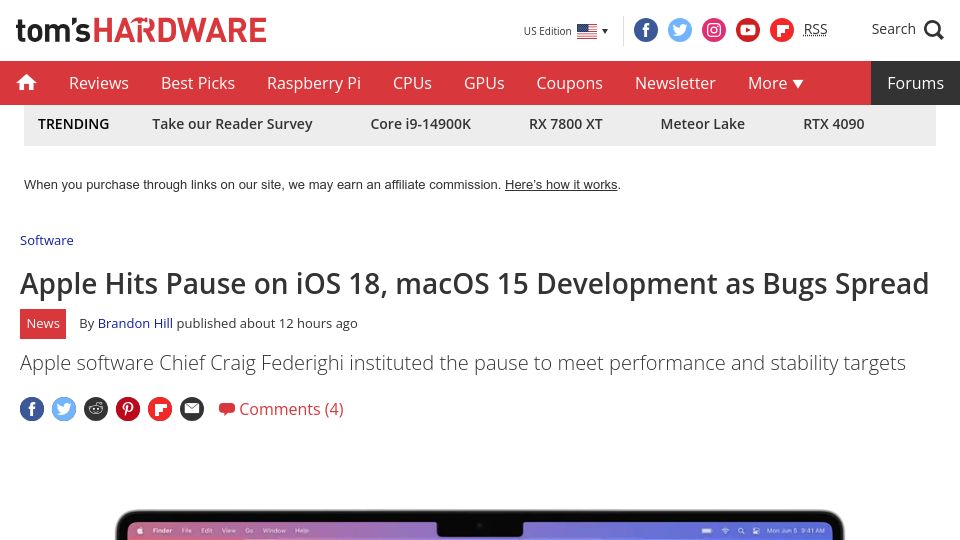Open author Brandon Hill's profile
The width and height of the screenshot is (960, 540).
point(135,323)
